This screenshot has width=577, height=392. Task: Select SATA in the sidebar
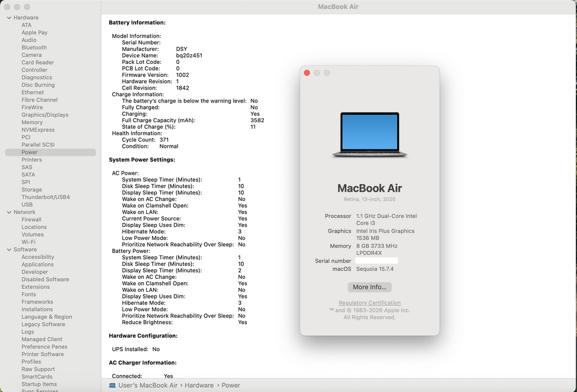click(29, 175)
